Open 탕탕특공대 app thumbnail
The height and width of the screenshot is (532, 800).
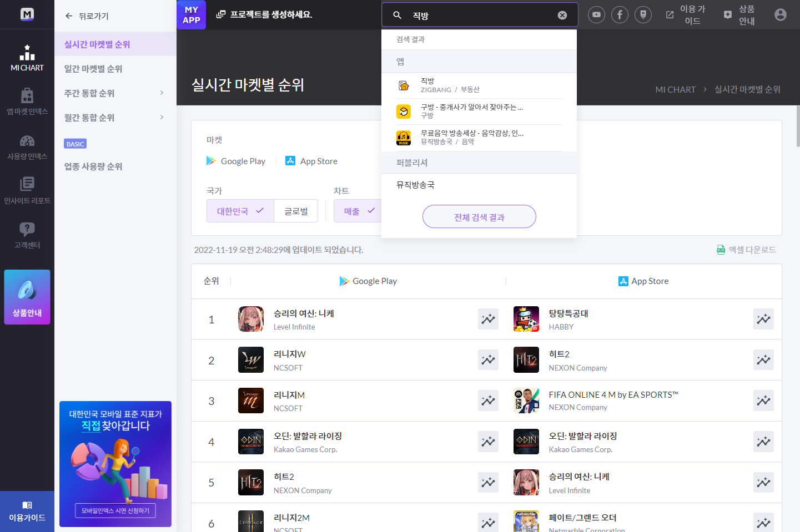[526, 319]
